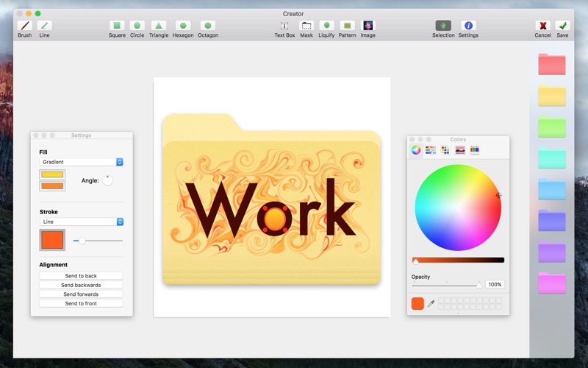This screenshot has height=368, width=588.
Task: Choose the purple folder template
Action: pos(552,252)
